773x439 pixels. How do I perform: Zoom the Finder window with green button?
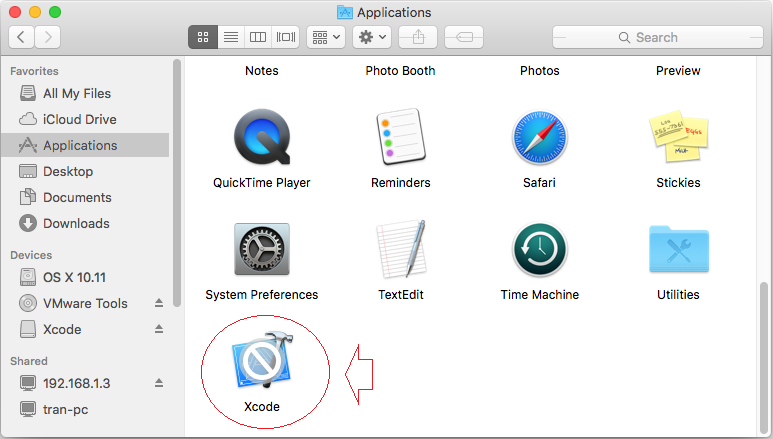(55, 12)
